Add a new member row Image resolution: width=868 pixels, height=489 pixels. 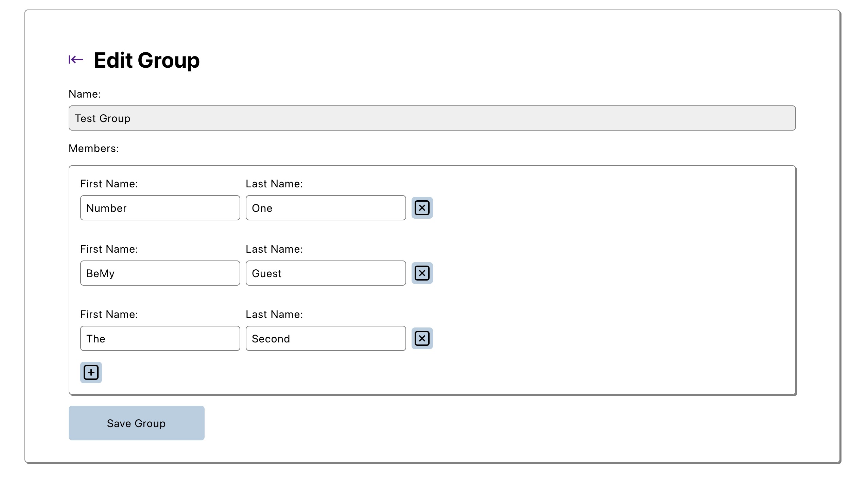pos(91,372)
